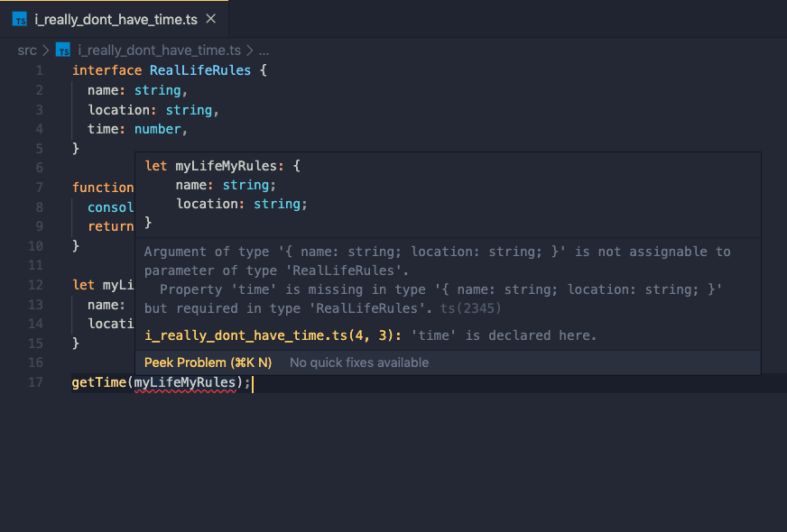Click line number 17 in the gutter

coord(35,382)
